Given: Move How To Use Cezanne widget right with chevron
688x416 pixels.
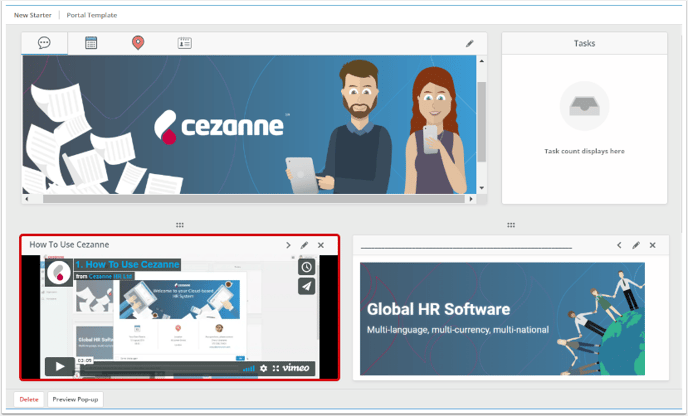Looking at the screenshot, I should tap(288, 245).
